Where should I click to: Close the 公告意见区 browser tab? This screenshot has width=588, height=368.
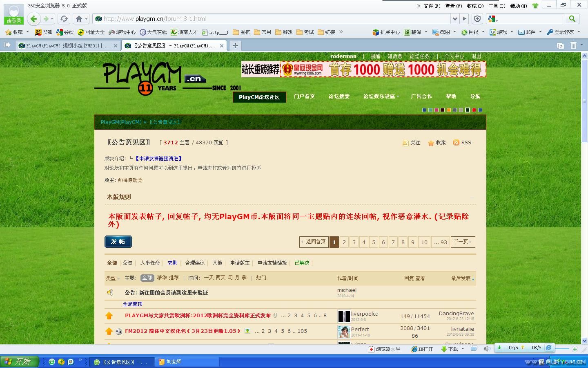click(222, 46)
